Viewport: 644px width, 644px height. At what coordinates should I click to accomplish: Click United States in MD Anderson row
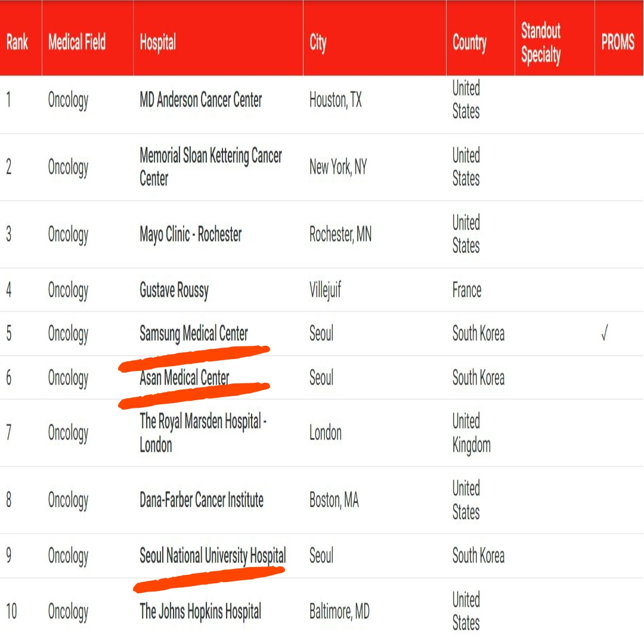coord(466,100)
